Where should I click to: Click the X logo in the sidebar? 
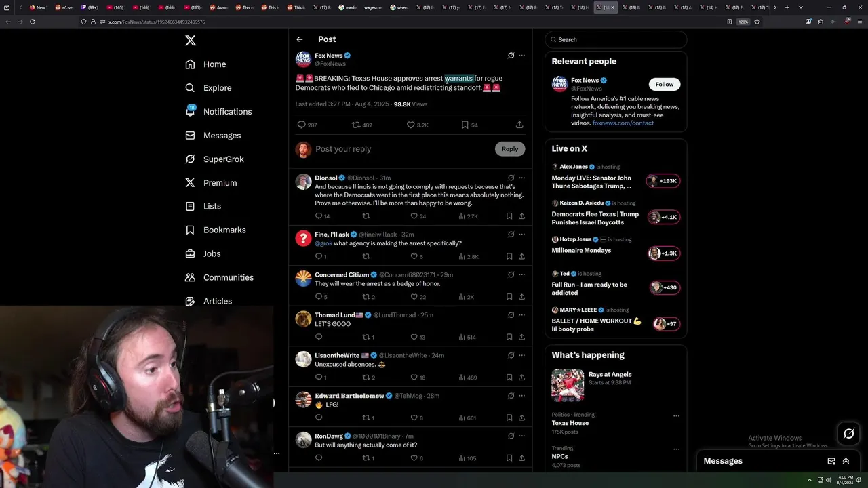coord(191,41)
